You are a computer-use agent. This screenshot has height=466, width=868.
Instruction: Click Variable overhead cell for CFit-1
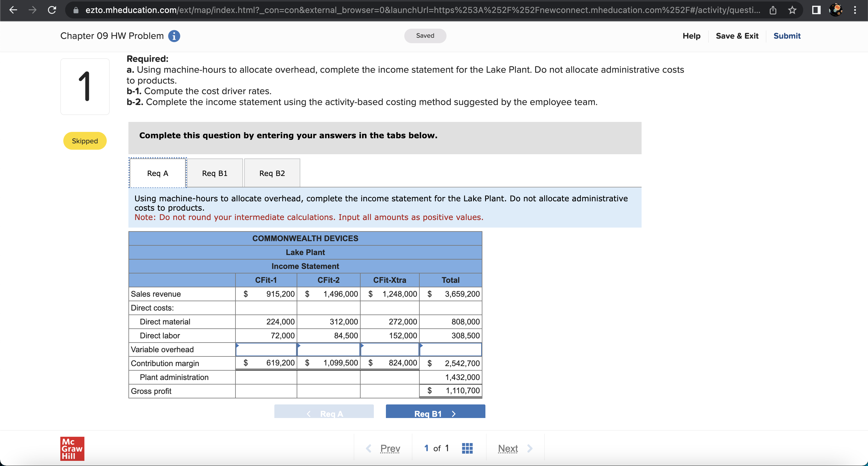point(266,349)
